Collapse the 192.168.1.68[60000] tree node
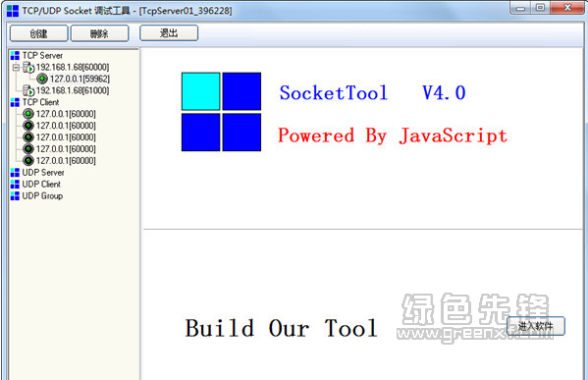Viewport: 588px width, 380px height. (16, 68)
